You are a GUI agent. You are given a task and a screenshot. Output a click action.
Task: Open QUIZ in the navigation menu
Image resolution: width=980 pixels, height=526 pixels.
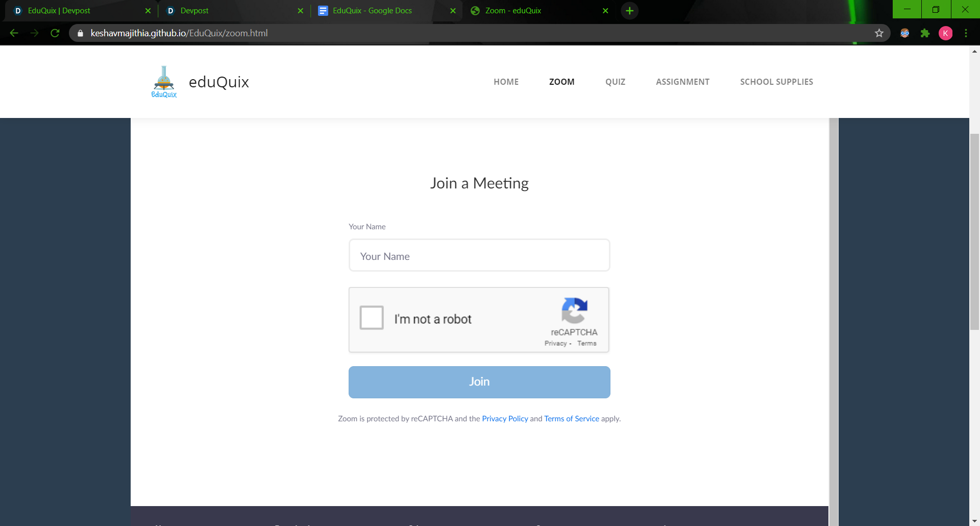[615, 82]
